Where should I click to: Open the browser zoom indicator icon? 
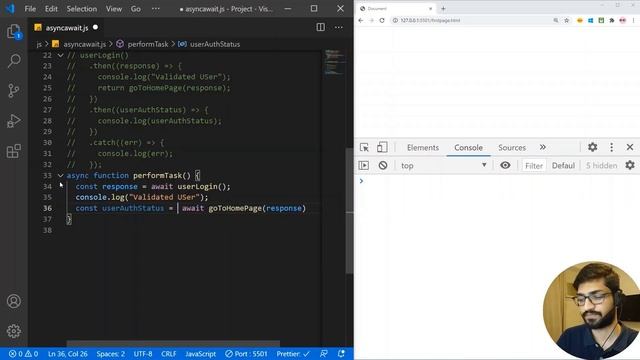point(556,20)
